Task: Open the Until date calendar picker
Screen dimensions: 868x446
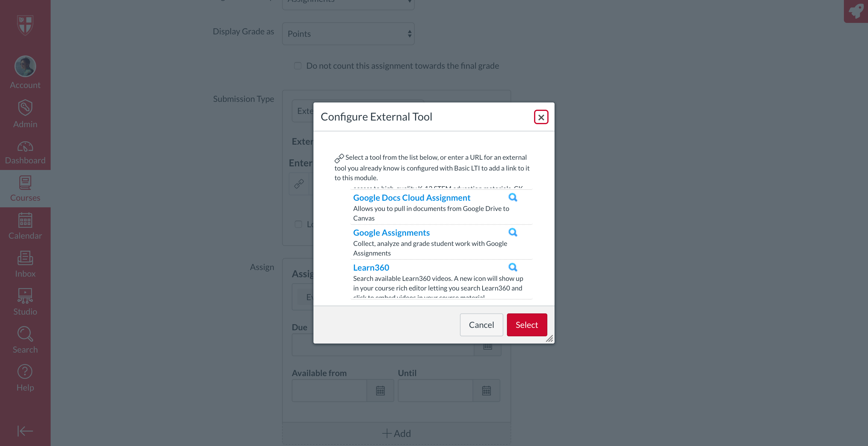Action: tap(486, 391)
